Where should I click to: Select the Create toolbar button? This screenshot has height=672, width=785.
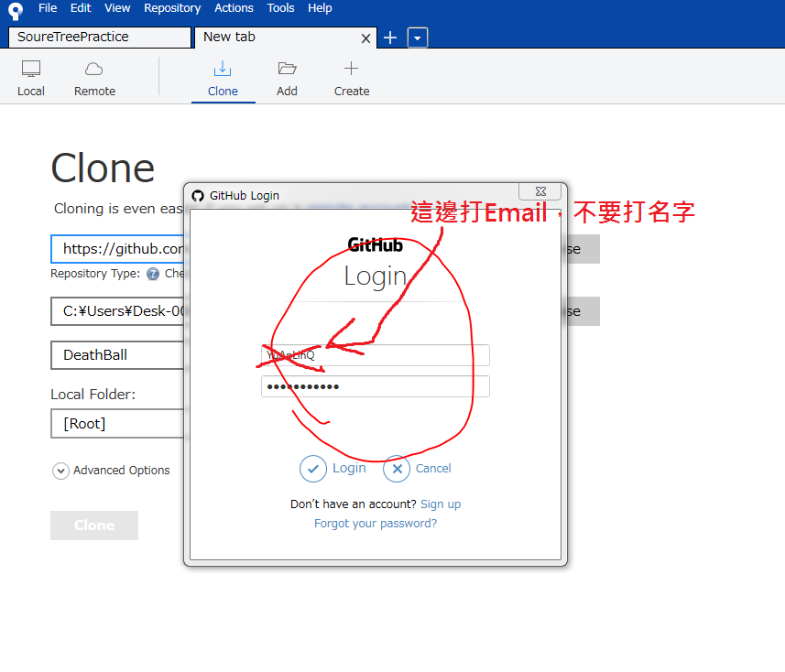[x=352, y=79]
